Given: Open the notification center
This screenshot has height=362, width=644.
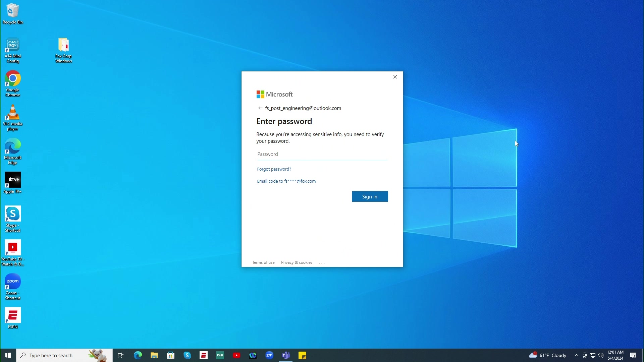Looking at the screenshot, I should tap(633, 355).
